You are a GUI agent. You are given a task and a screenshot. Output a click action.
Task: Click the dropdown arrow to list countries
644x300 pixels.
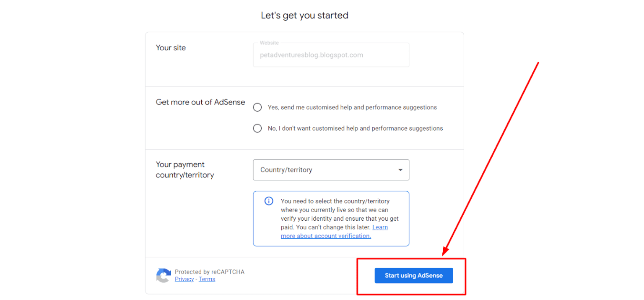click(x=400, y=170)
